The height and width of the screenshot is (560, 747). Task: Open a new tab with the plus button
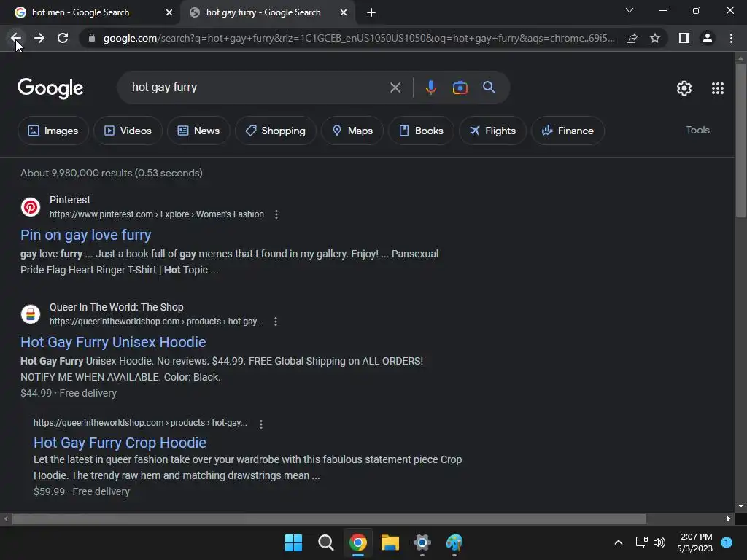(x=371, y=12)
